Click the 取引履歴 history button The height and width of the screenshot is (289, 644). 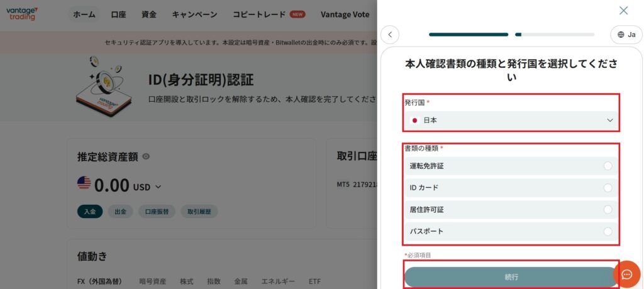coord(199,212)
